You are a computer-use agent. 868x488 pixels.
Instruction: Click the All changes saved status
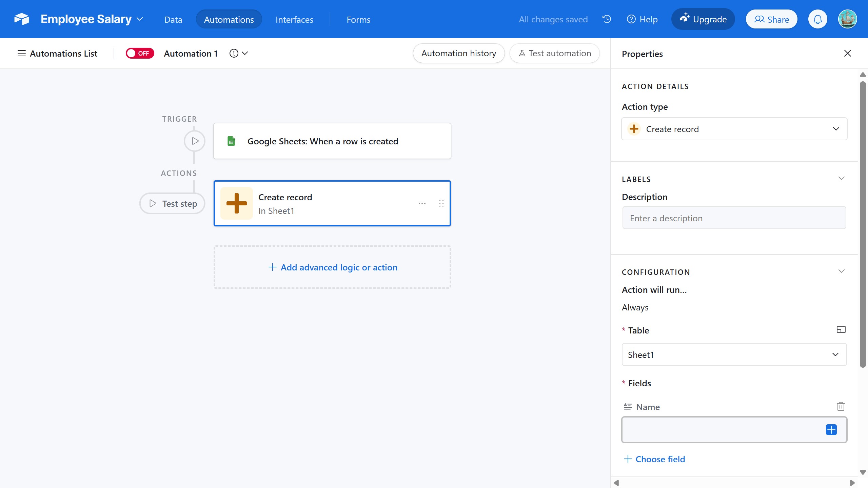[x=553, y=19]
